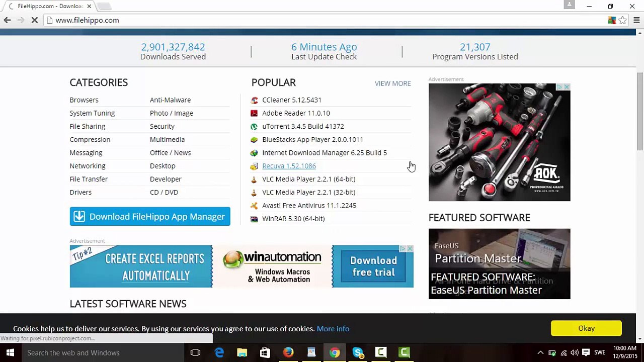Launch Microsoft Edge from the taskbar
The image size is (644, 362).
(219, 352)
